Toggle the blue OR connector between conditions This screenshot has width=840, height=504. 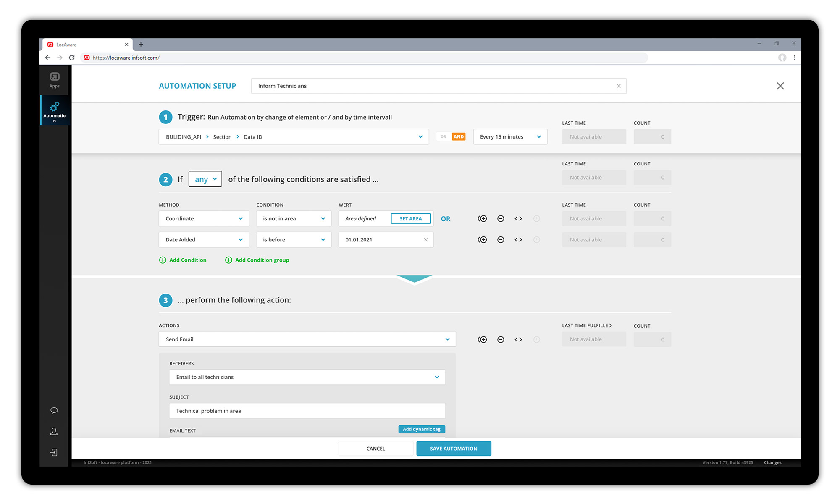click(446, 219)
